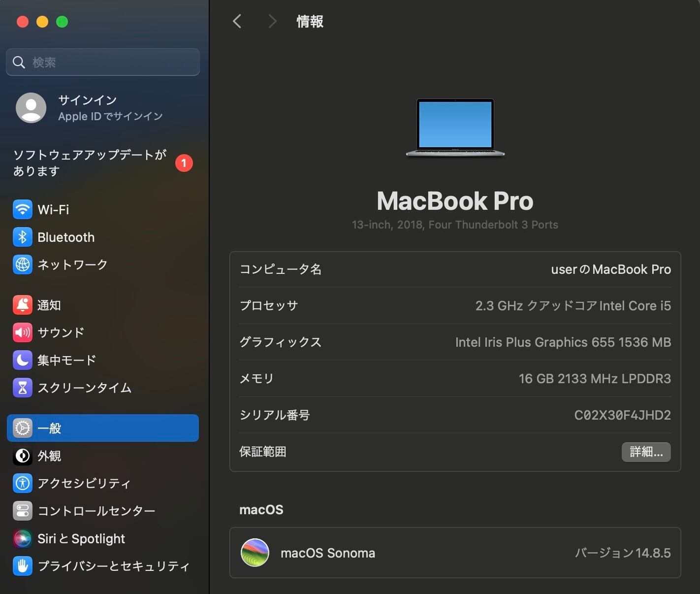
Task: Click the green full-screen window button
Action: click(x=62, y=22)
